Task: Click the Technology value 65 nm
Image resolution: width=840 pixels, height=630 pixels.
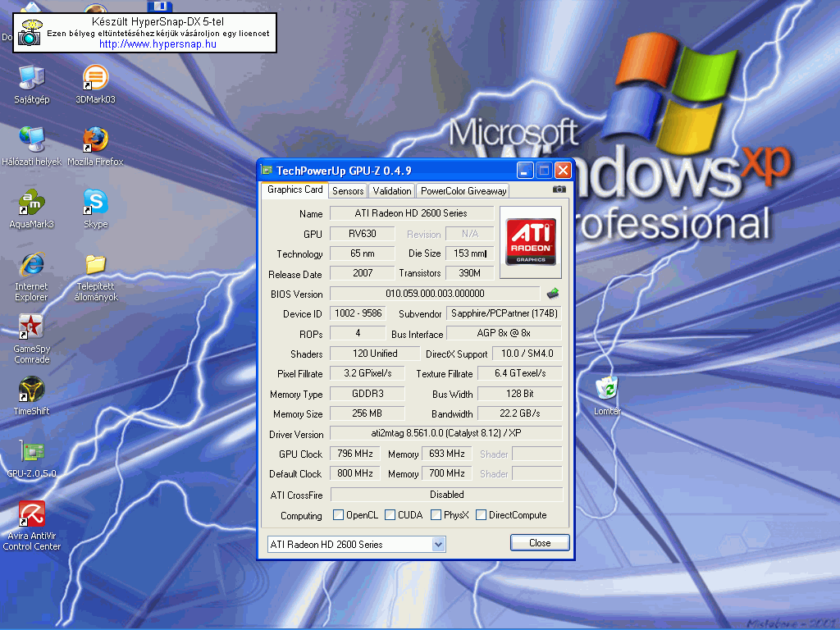Action: pyautogui.click(x=362, y=253)
